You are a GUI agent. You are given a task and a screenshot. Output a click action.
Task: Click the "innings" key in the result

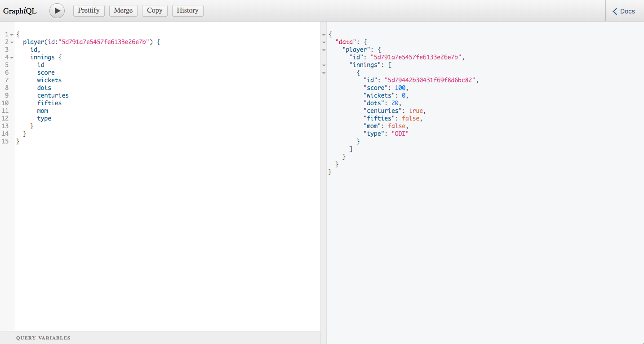point(365,65)
